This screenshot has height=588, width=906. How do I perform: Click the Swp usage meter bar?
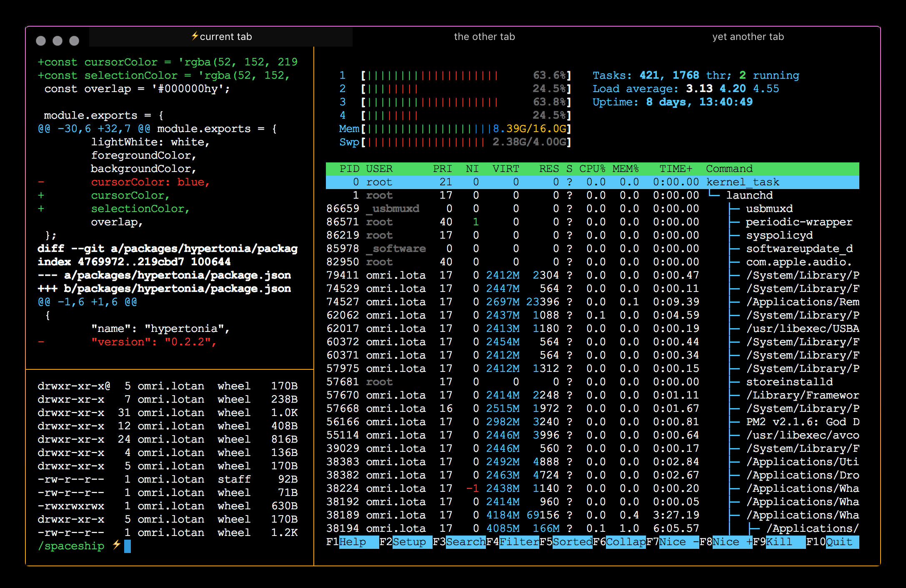pyautogui.click(x=466, y=142)
